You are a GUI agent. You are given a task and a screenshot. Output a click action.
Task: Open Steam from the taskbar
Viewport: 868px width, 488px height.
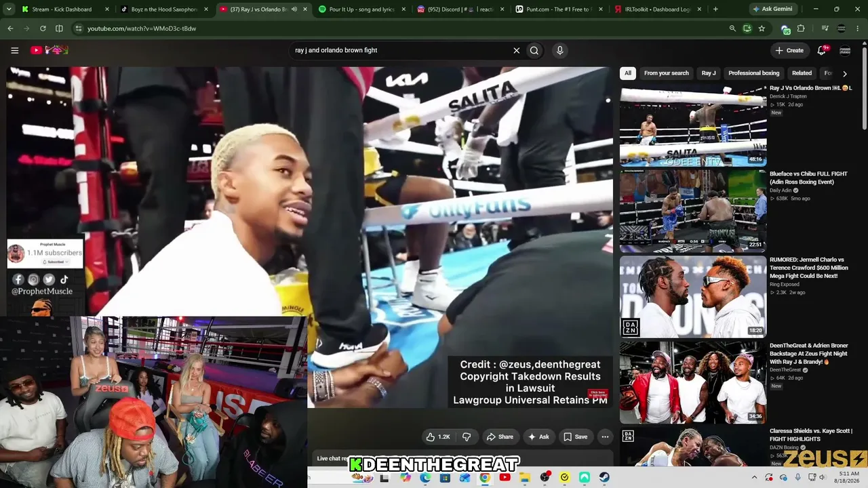[x=604, y=477]
